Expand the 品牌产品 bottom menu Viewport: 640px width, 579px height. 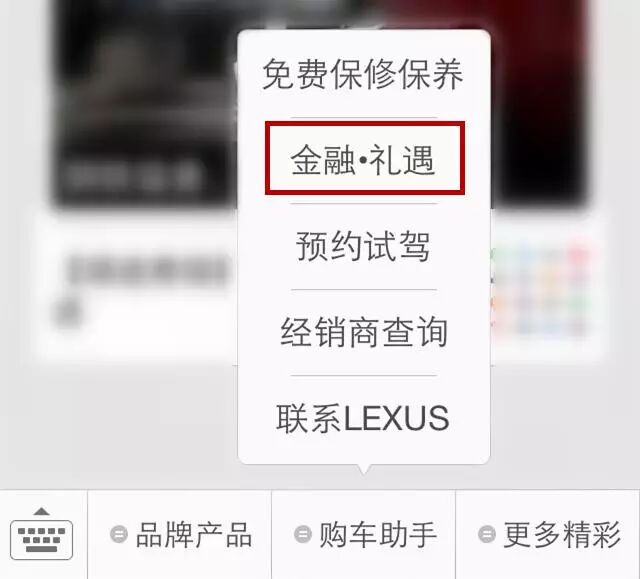click(x=180, y=535)
